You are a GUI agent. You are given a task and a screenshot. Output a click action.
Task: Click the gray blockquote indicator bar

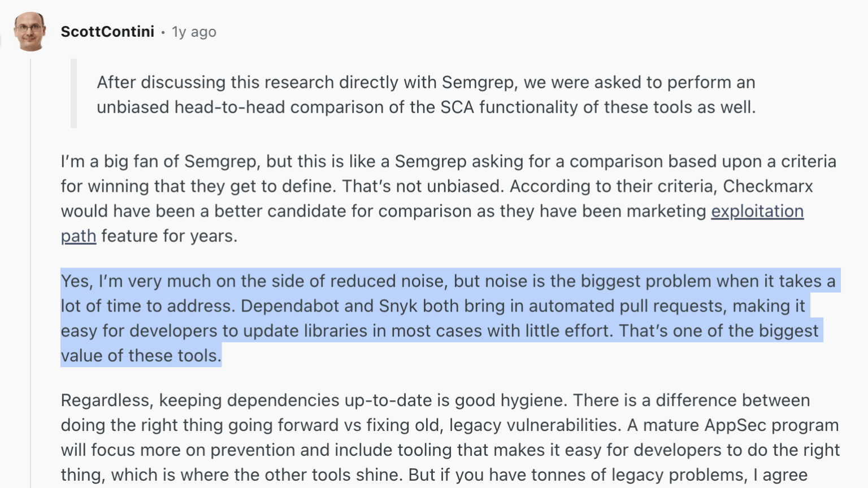coord(73,93)
